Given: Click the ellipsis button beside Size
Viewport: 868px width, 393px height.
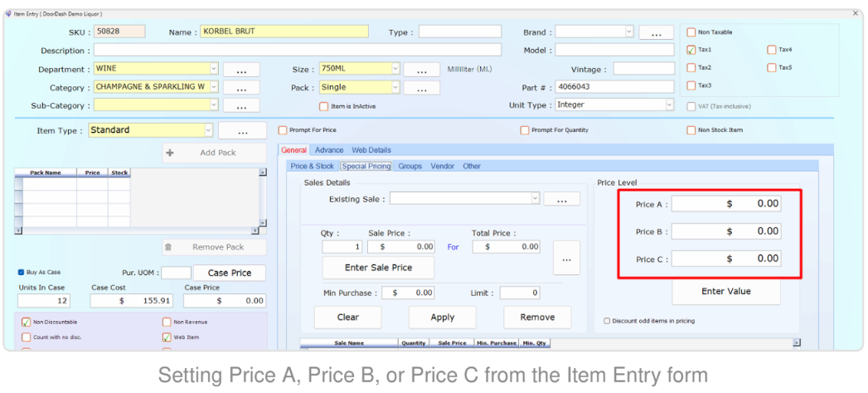Looking at the screenshot, I should click(421, 70).
